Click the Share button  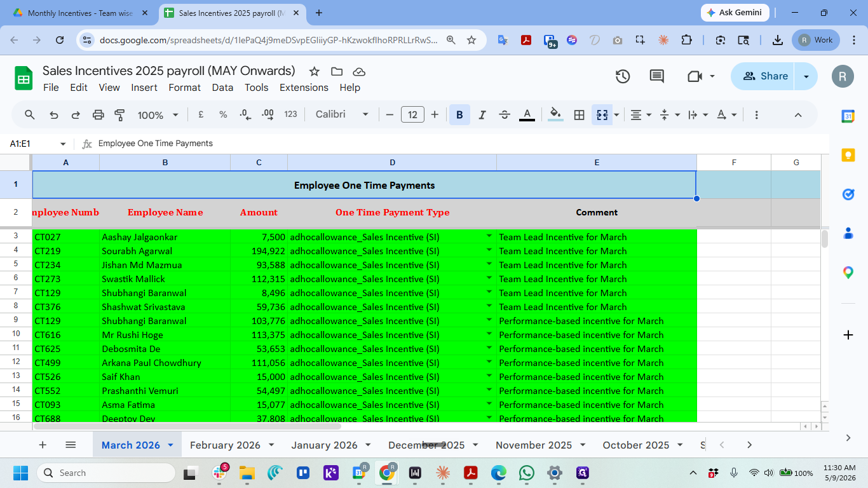pos(765,76)
